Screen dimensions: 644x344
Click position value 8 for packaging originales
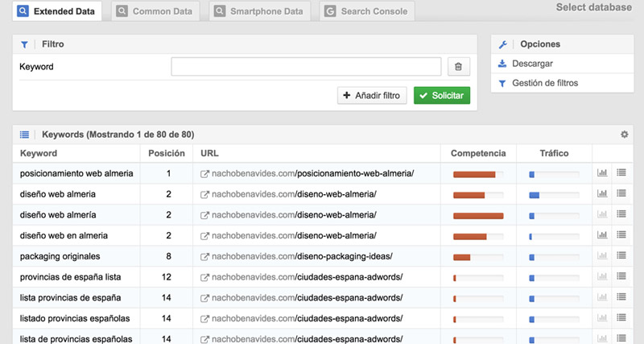pyautogui.click(x=168, y=256)
